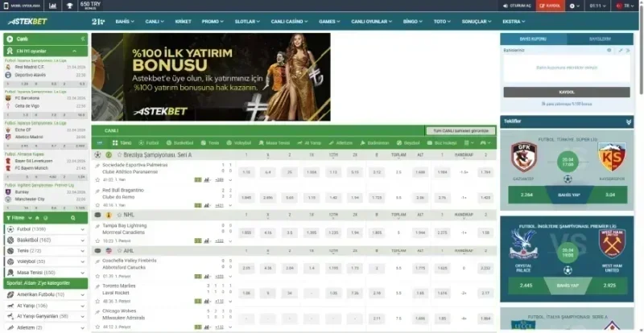Open the Oturum Aç login button
This screenshot has width=644, height=333.
pyautogui.click(x=517, y=6)
